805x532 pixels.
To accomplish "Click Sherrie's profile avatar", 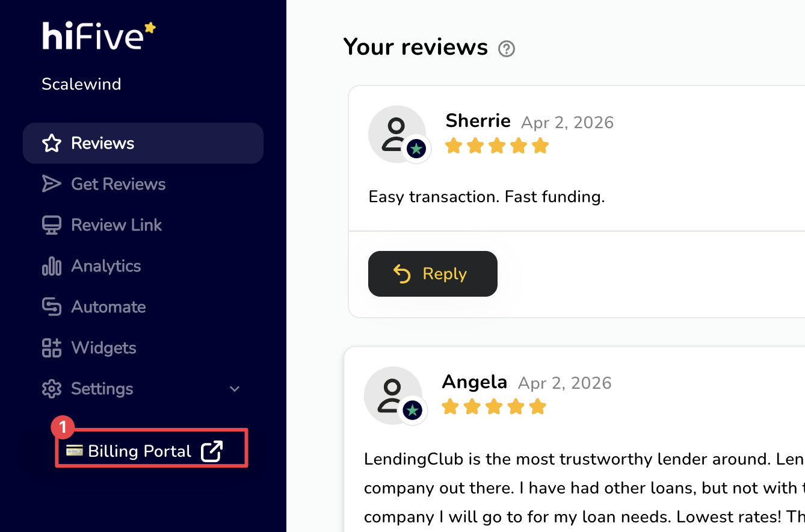I will [396, 134].
